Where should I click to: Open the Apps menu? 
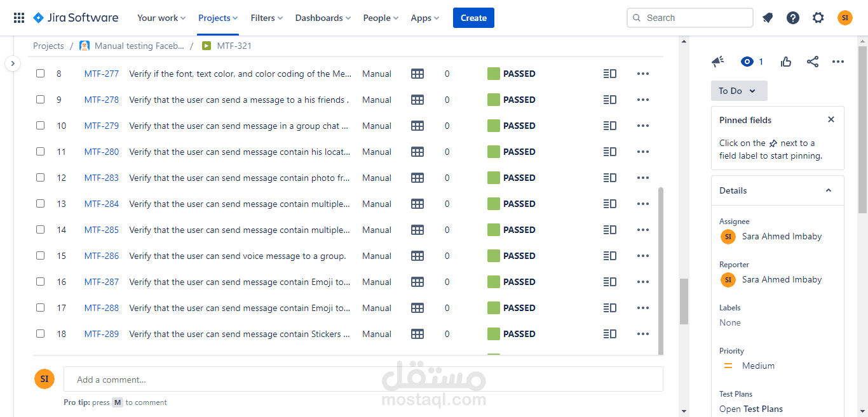click(x=425, y=18)
